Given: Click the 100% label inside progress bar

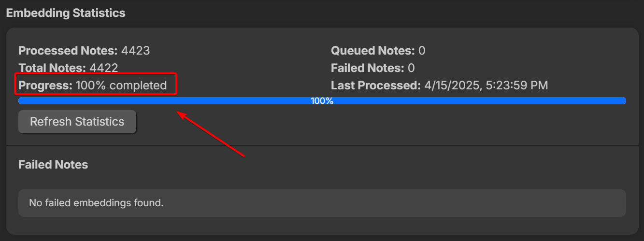Looking at the screenshot, I should coord(322,101).
